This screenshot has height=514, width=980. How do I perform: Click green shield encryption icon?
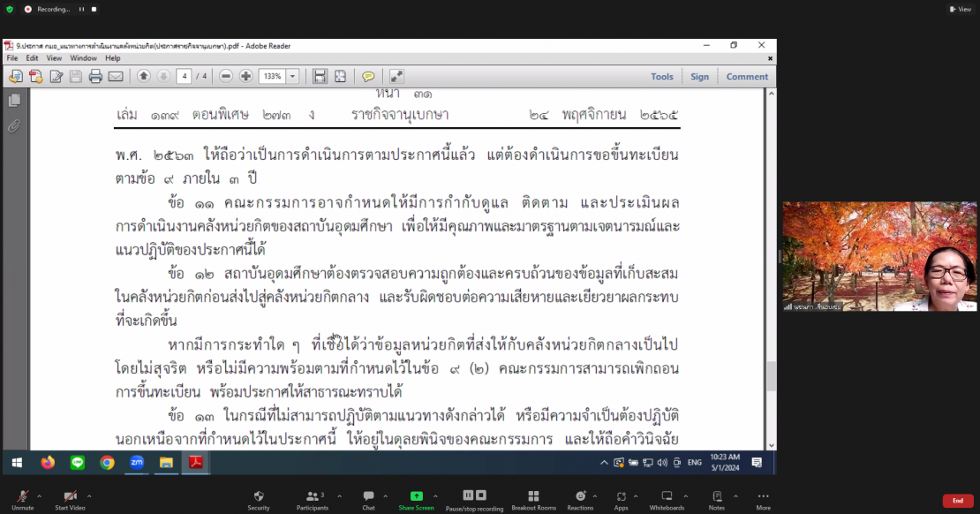pyautogui.click(x=10, y=10)
